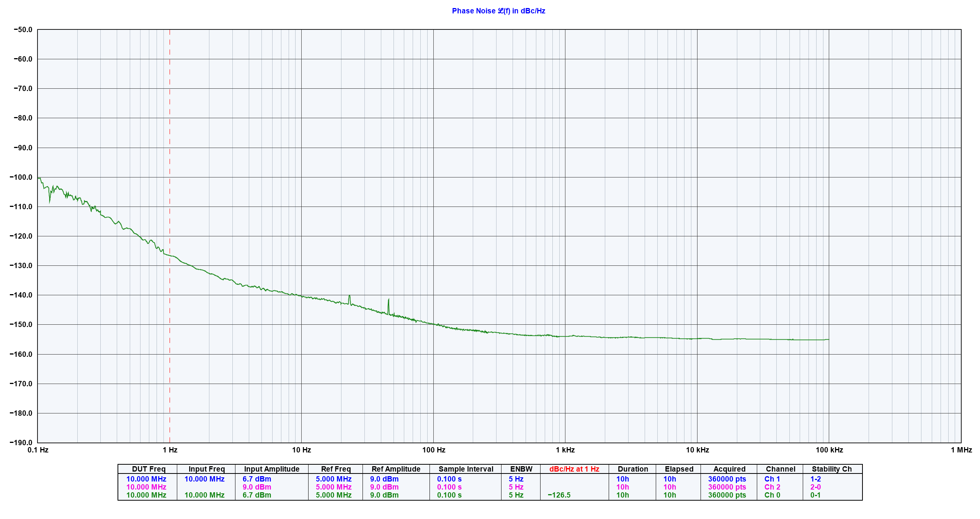This screenshot has width=980, height=519.
Task: Select the green 'Ch 0' channel entry
Action: pos(772,495)
